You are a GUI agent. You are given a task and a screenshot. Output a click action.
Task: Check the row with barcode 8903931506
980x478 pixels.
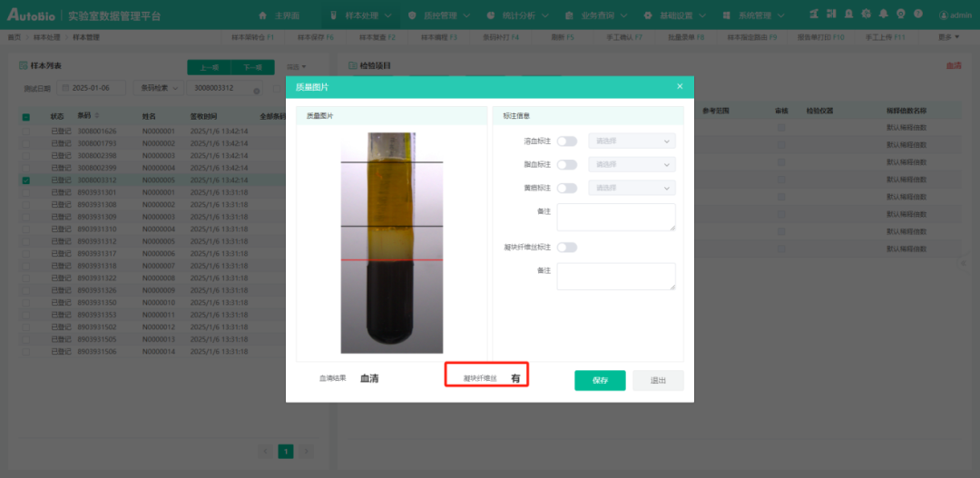[x=25, y=352]
